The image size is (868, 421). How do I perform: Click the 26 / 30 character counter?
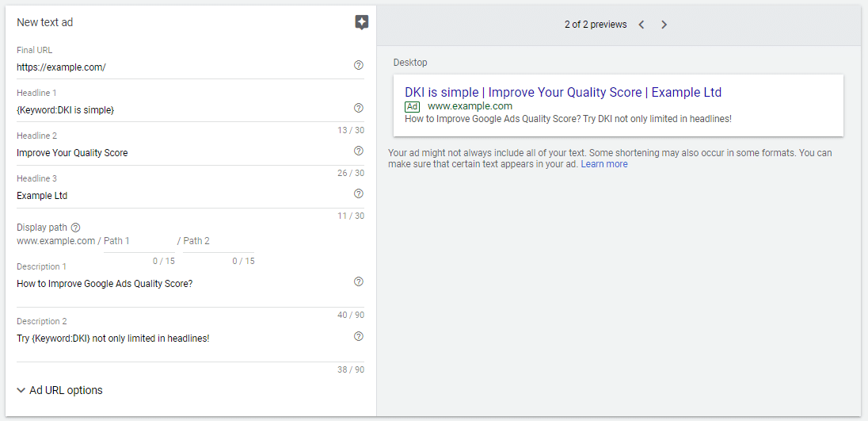tap(351, 173)
